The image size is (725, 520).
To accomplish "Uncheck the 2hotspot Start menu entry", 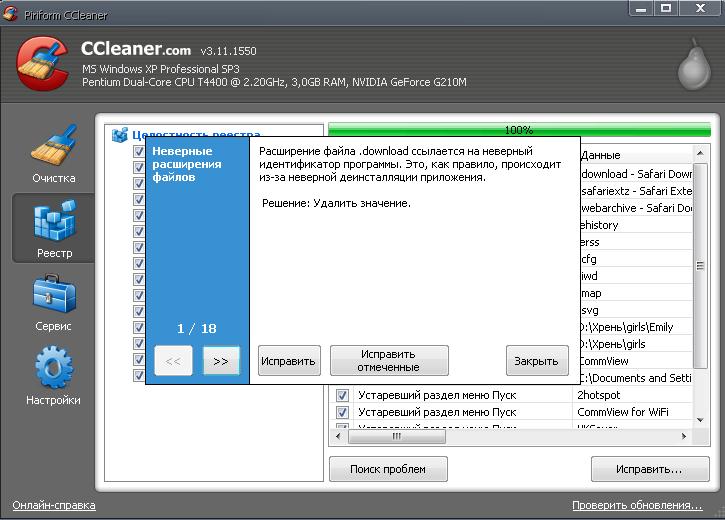I will click(342, 395).
